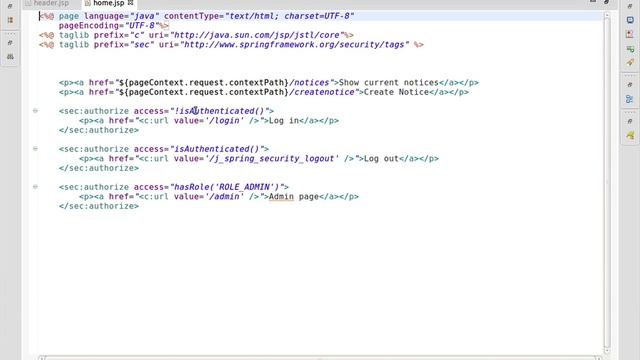Viewport: 640px width, 360px height.
Task: Close the home.jsp editor tab
Action: point(131,3)
